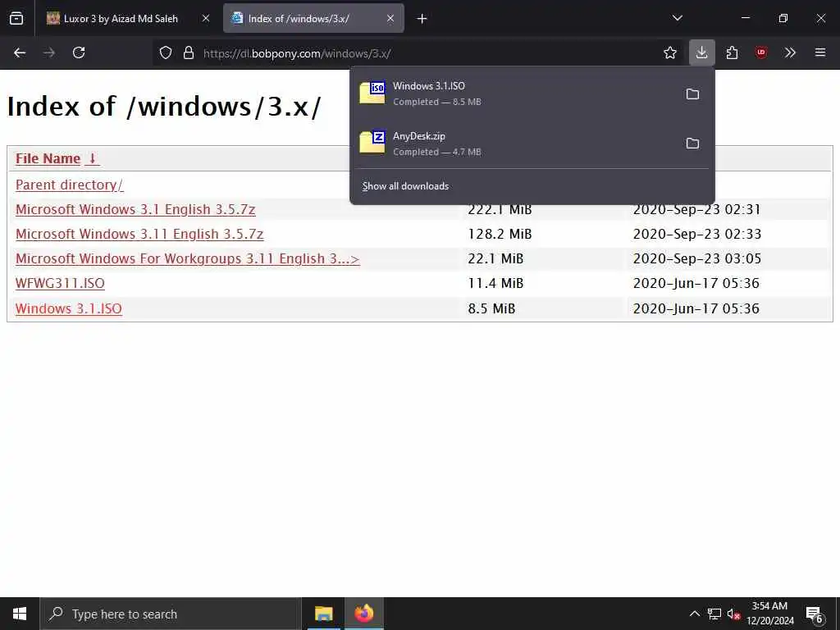Show site security padlock info
840x630 pixels.
click(189, 52)
